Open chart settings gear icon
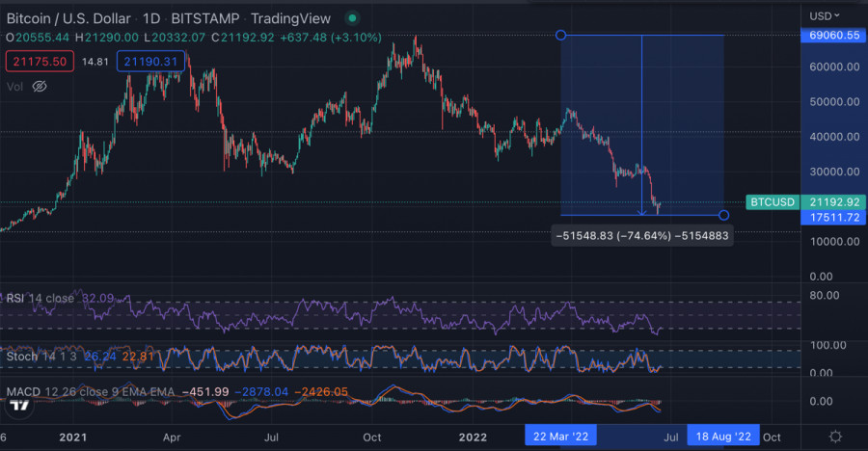 (835, 437)
